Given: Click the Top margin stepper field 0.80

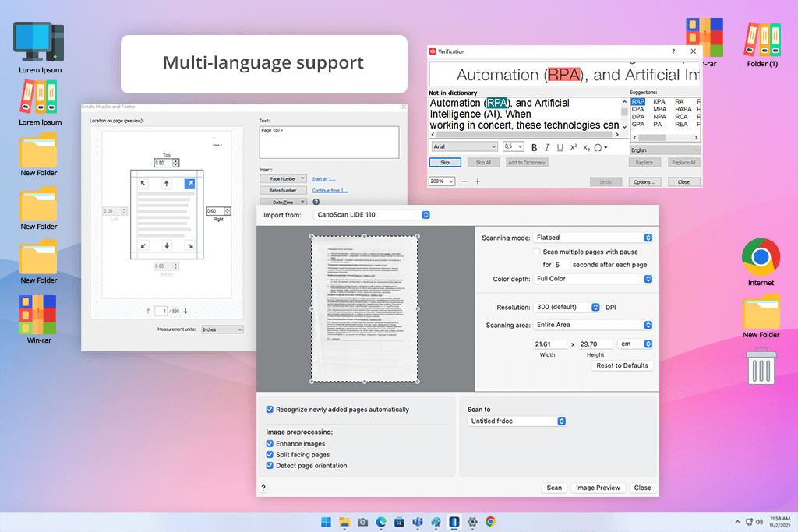Looking at the screenshot, I should pos(167,163).
